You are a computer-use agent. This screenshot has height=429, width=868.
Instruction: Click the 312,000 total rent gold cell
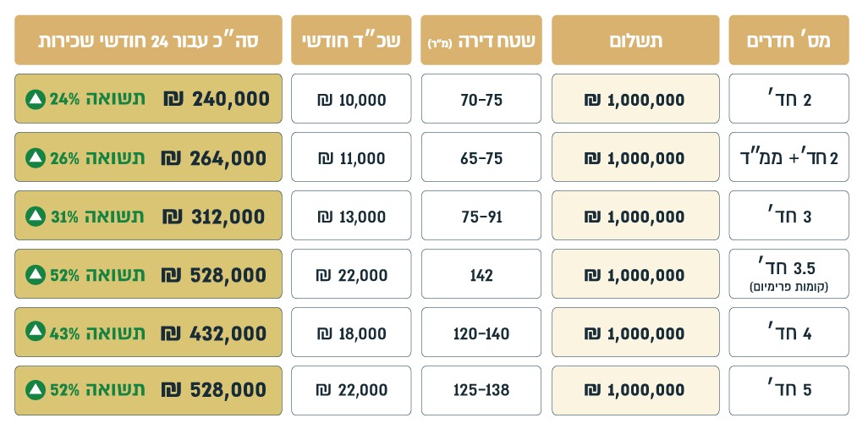148,215
